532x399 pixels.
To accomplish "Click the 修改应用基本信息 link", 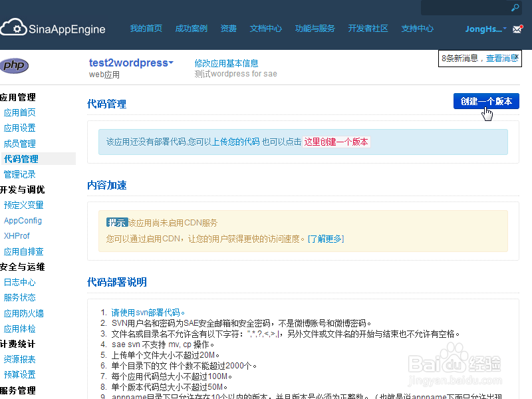I will tap(226, 63).
